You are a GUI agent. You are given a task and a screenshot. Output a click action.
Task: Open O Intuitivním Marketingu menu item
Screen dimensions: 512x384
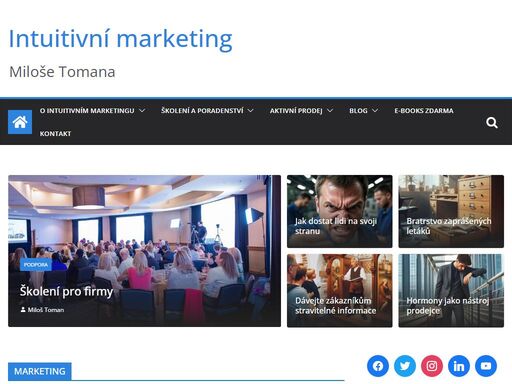87,111
